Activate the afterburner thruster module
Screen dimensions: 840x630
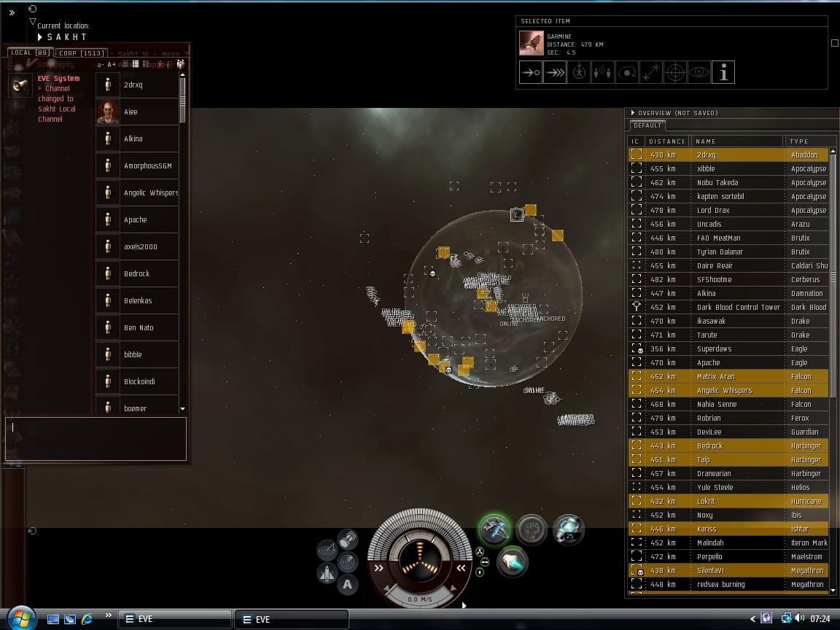tap(512, 562)
